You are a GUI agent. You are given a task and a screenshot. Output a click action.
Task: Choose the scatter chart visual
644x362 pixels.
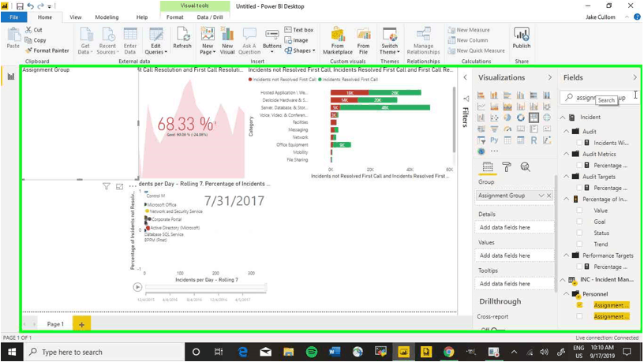[494, 118]
